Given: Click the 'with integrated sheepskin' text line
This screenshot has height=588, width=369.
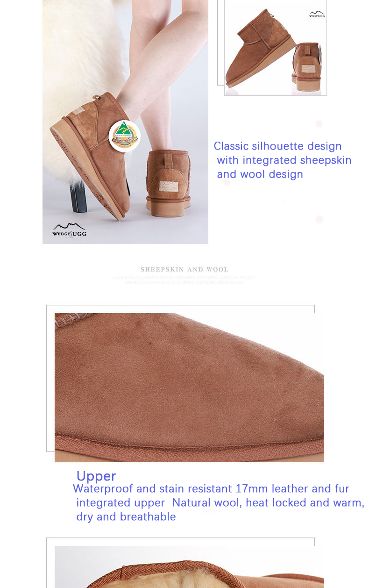Looking at the screenshot, I should point(284,160).
